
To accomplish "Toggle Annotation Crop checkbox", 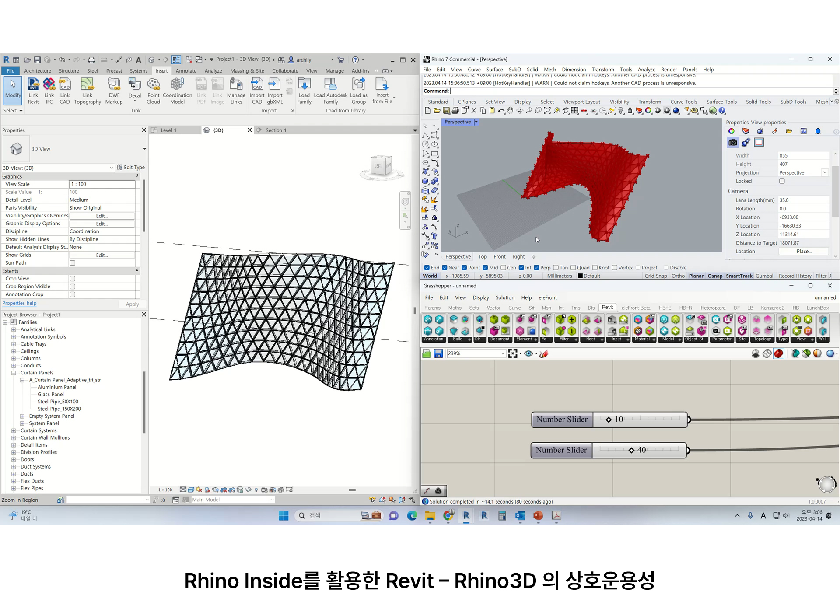I will coord(73,294).
